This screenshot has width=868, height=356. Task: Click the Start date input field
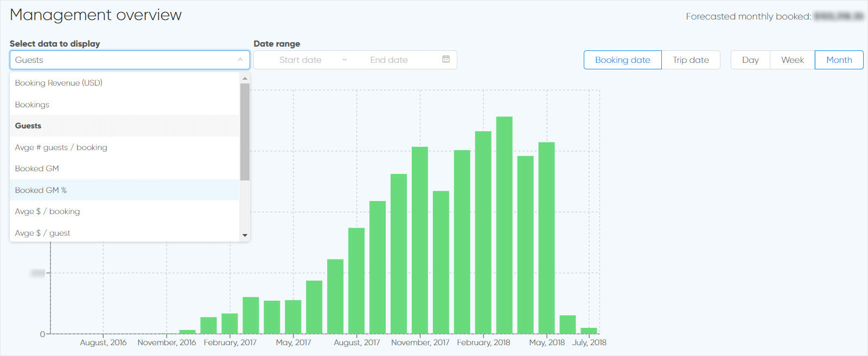[300, 60]
